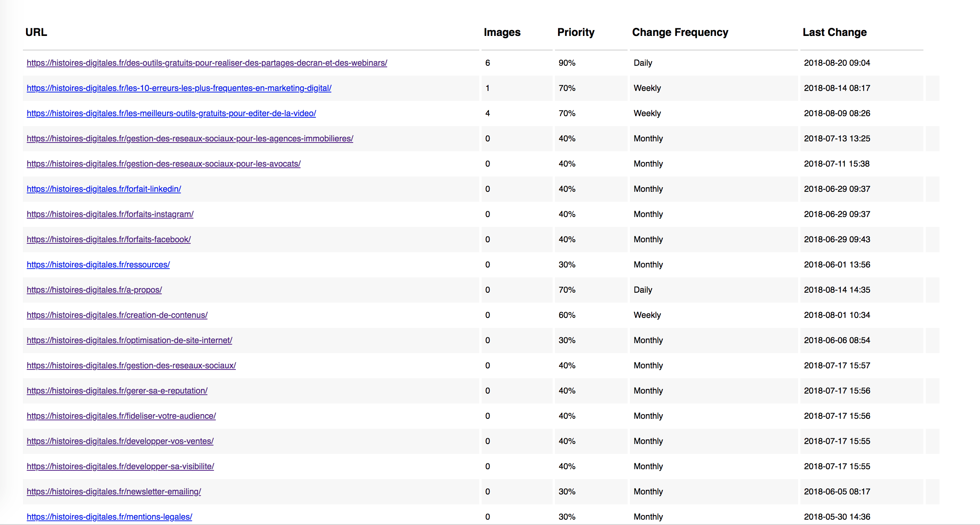
Task: Follow the forfaits-instagram link
Action: 110,214
